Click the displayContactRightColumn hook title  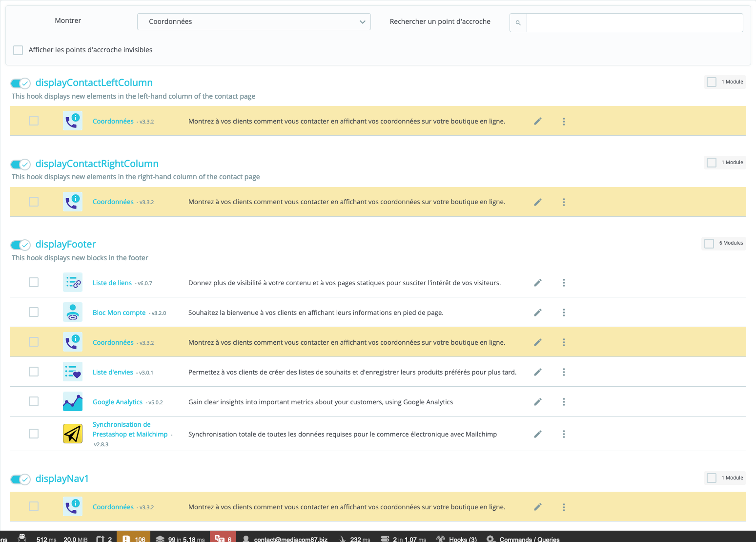(97, 164)
